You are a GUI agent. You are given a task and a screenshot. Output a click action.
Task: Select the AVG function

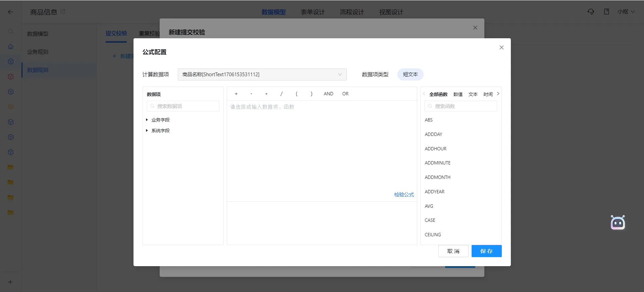point(429,206)
